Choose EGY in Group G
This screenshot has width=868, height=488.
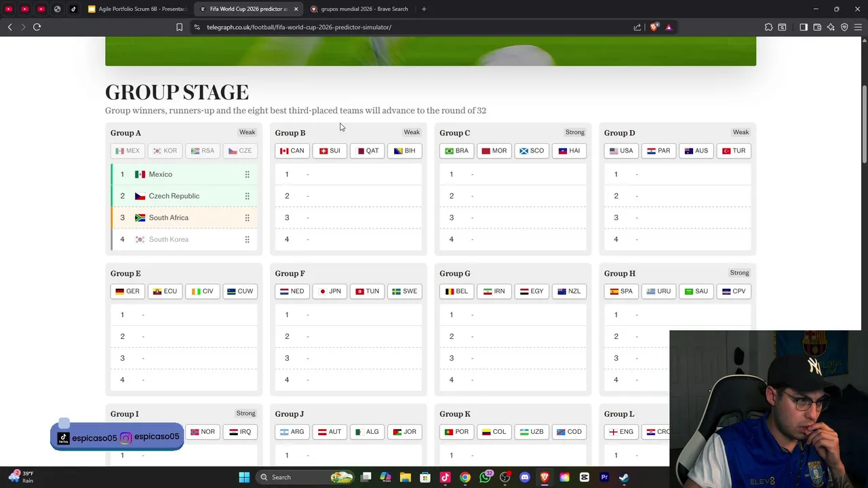coord(532,291)
